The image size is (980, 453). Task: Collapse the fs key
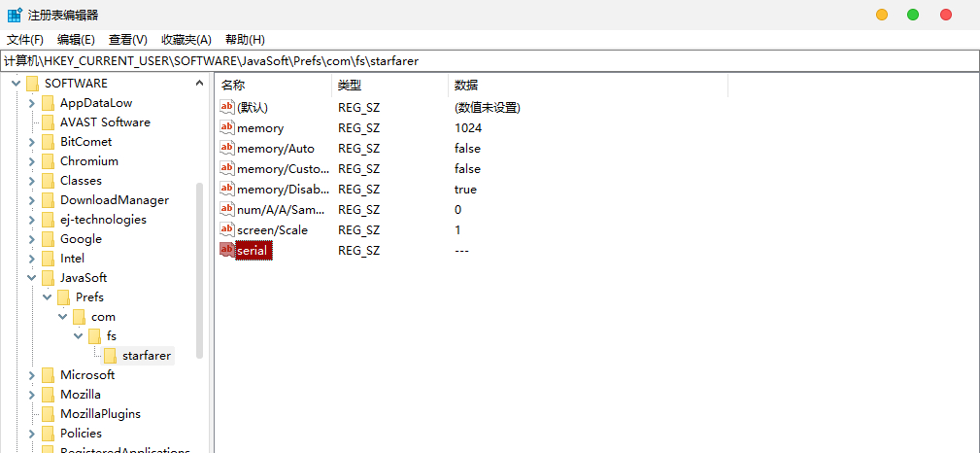(x=78, y=336)
